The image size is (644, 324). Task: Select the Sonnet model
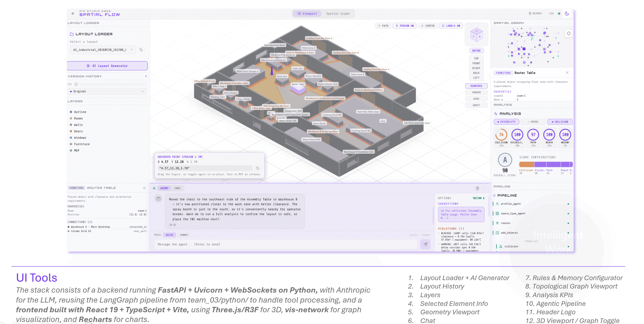pyautogui.click(x=184, y=235)
